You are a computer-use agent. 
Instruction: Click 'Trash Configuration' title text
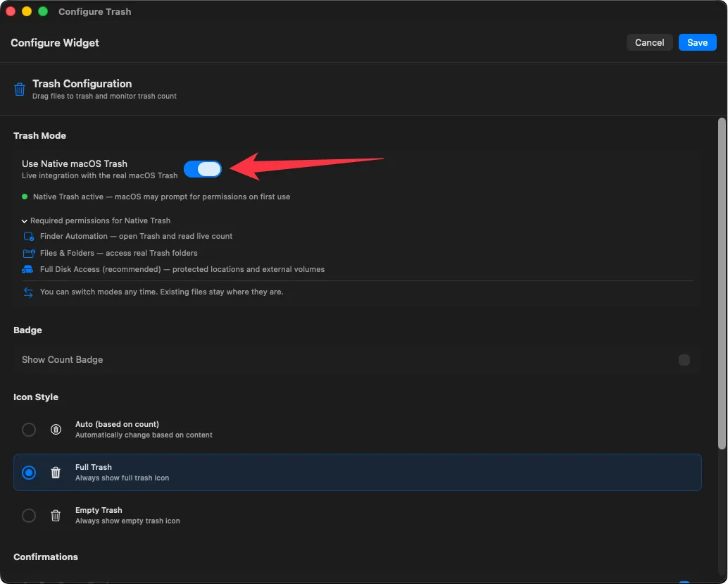82,84
